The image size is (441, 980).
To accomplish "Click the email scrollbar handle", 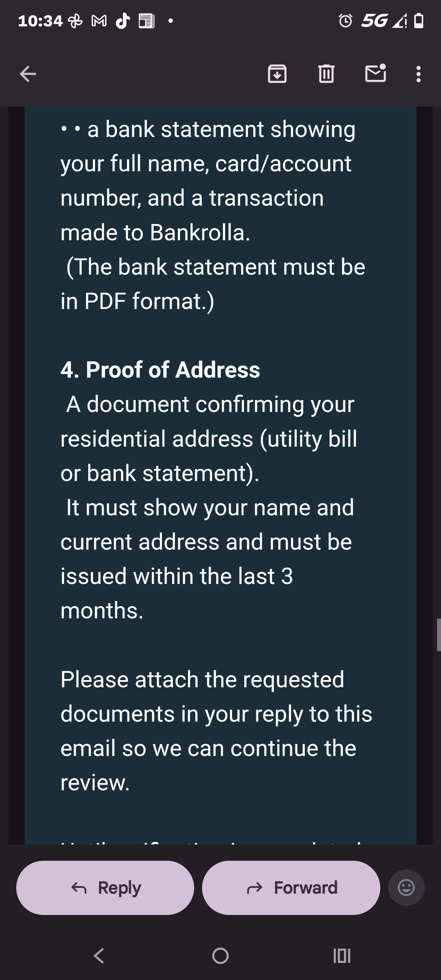I will (438, 635).
